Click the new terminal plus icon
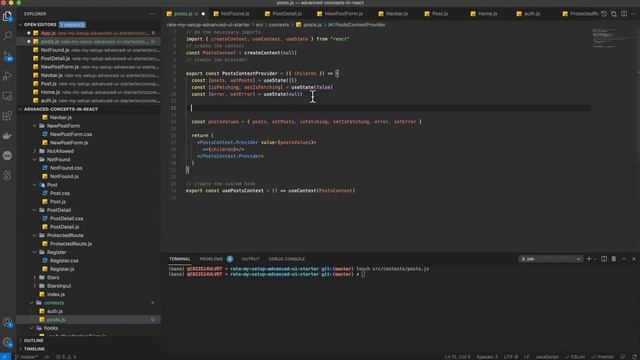The width and height of the screenshot is (640, 360). coord(589,259)
